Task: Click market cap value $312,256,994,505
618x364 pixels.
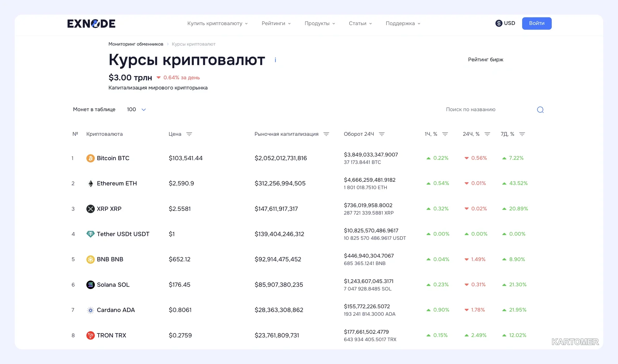Action: coord(280,183)
